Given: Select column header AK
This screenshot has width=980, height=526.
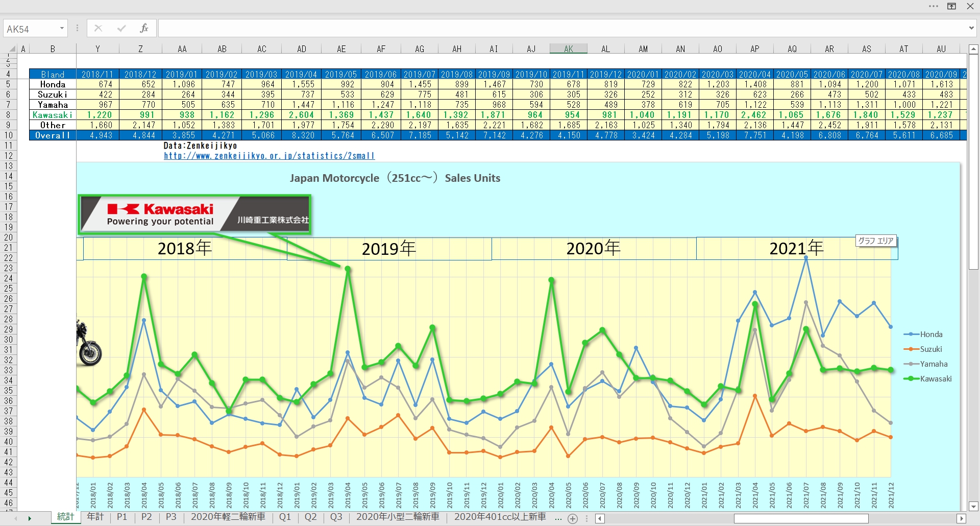Looking at the screenshot, I should click(x=569, y=49).
